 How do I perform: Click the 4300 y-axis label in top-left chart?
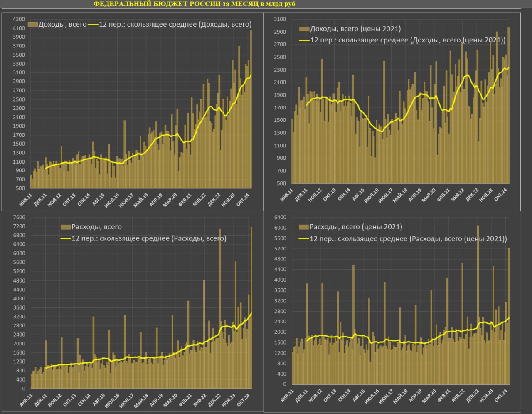pos(19,20)
